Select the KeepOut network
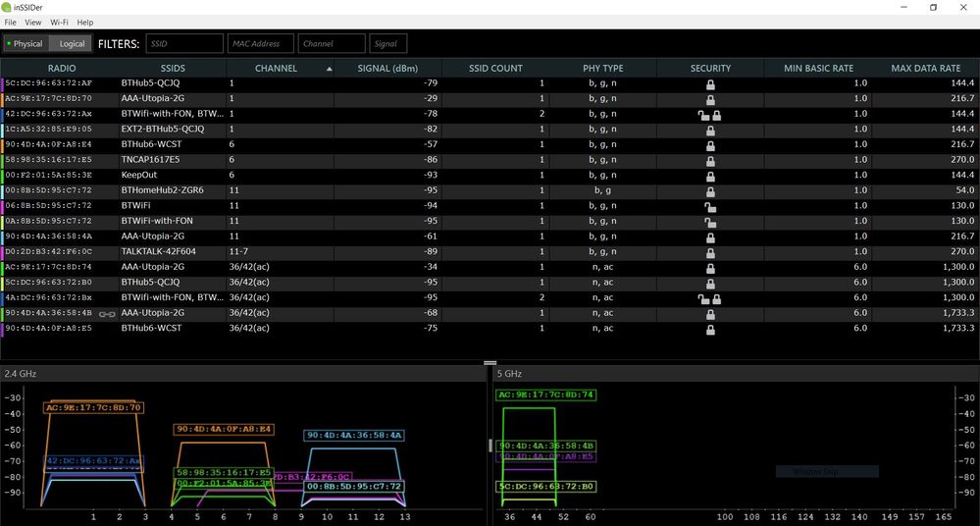 pos(490,175)
